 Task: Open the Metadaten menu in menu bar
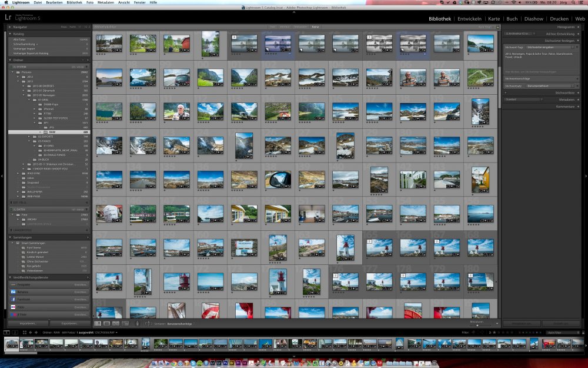[x=106, y=2]
